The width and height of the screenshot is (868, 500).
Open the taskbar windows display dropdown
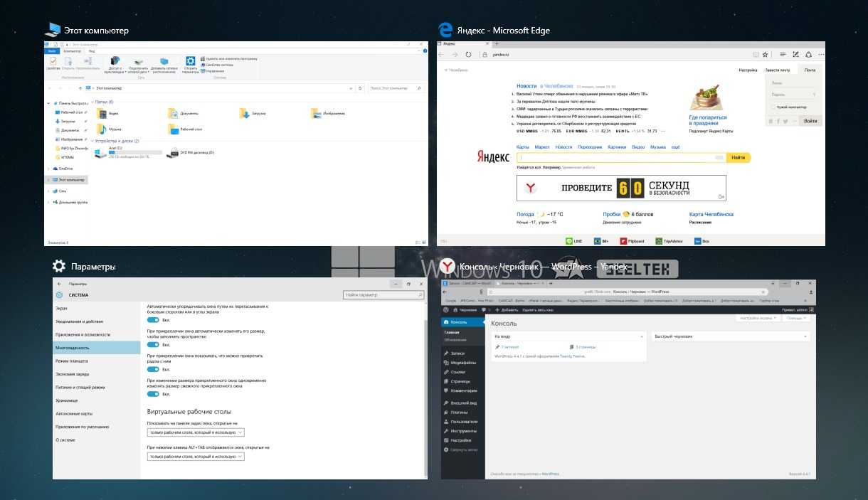(196, 432)
